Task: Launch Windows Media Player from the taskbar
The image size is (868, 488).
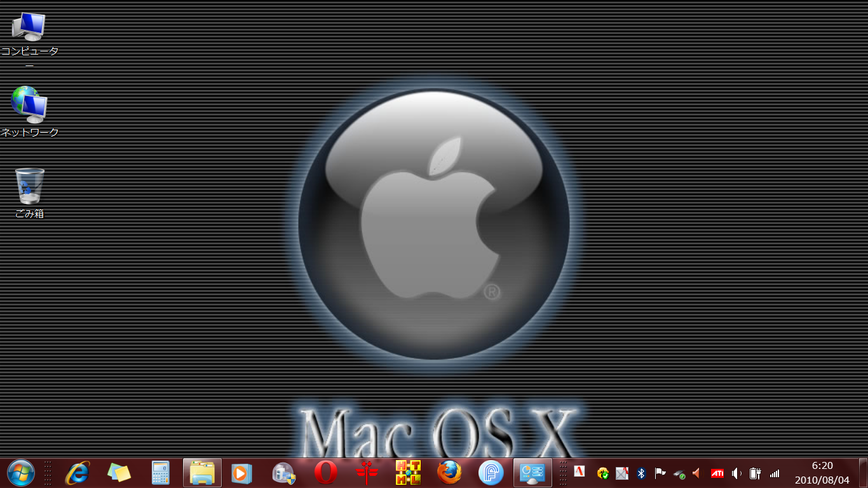Action: (x=242, y=473)
